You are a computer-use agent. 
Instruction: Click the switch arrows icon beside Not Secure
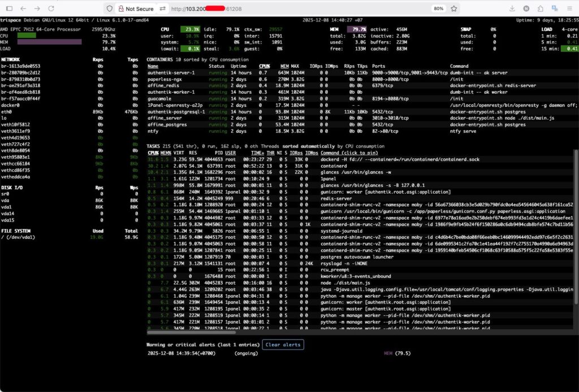click(x=162, y=8)
